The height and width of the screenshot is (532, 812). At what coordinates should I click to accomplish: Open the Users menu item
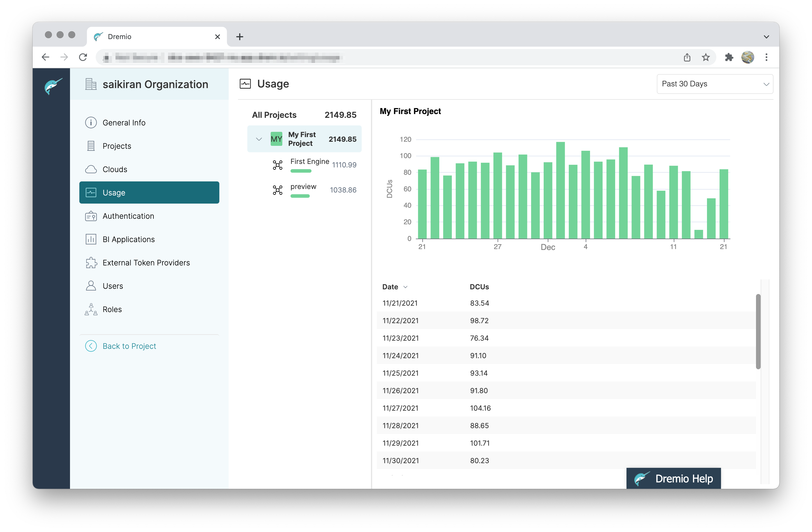coord(113,286)
